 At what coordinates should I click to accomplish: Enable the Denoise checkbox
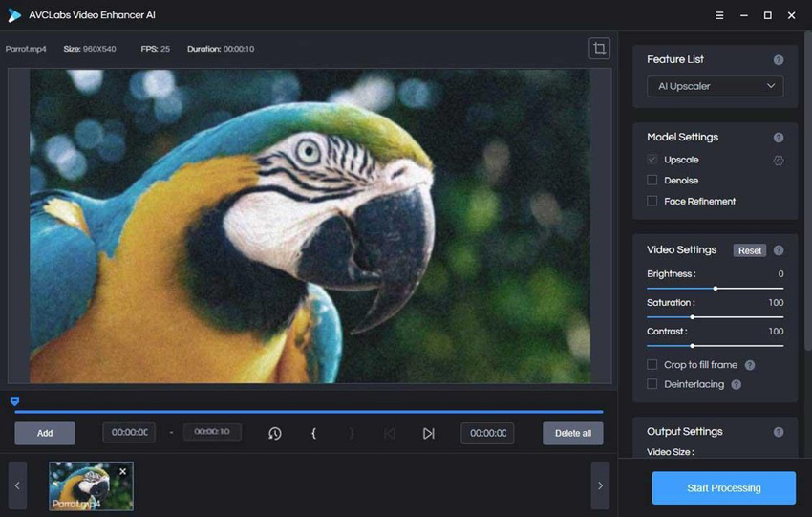(x=652, y=181)
